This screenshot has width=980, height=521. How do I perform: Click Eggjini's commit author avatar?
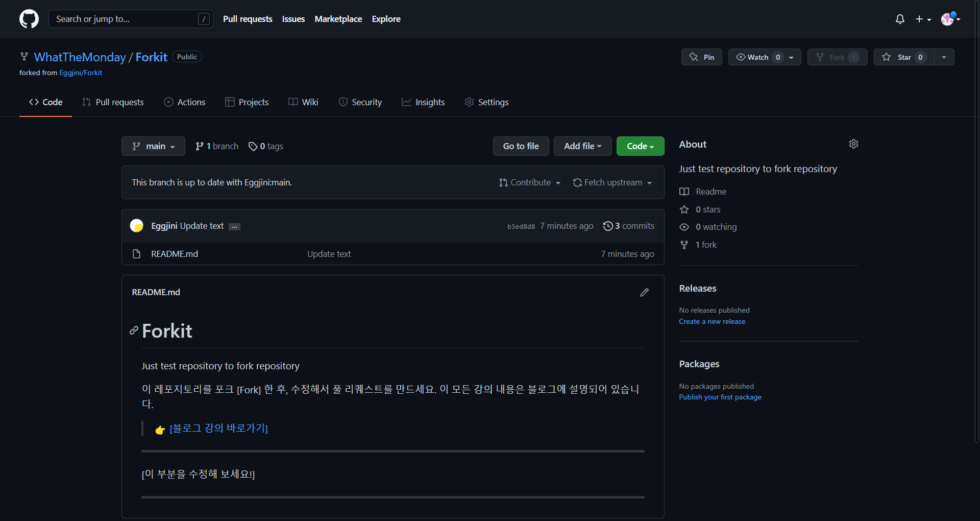point(137,226)
